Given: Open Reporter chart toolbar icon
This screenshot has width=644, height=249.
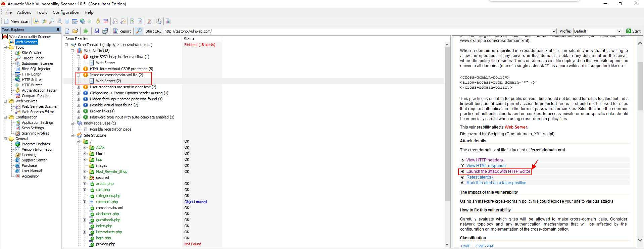Looking at the screenshot, I should pos(168,21).
